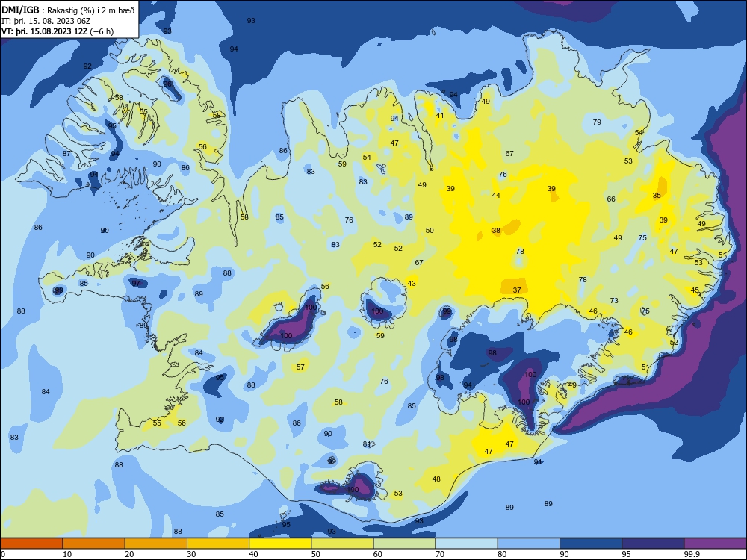This screenshot has height=560, width=747.
Task: Click the humidity value '73' on the map
Action: pos(614,300)
